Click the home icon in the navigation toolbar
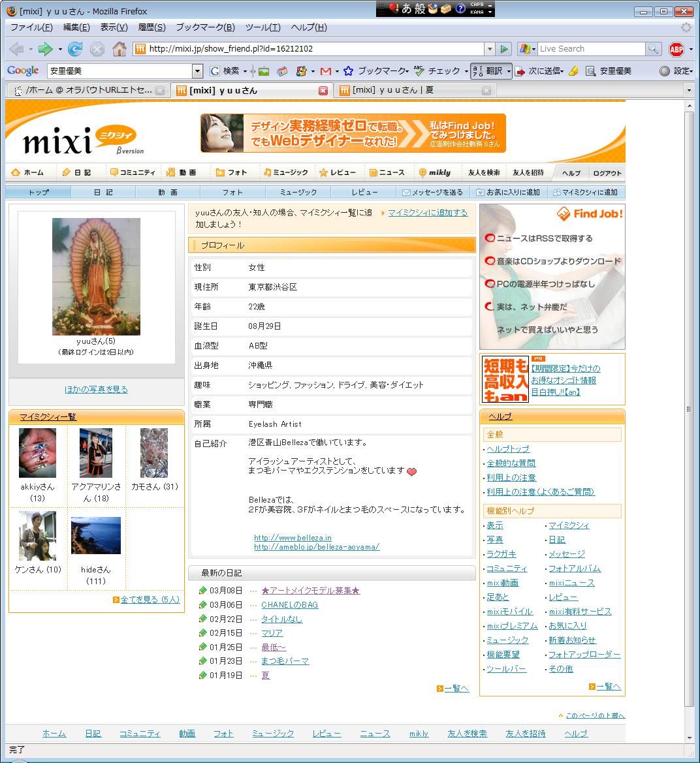700x763 pixels. pos(119,49)
